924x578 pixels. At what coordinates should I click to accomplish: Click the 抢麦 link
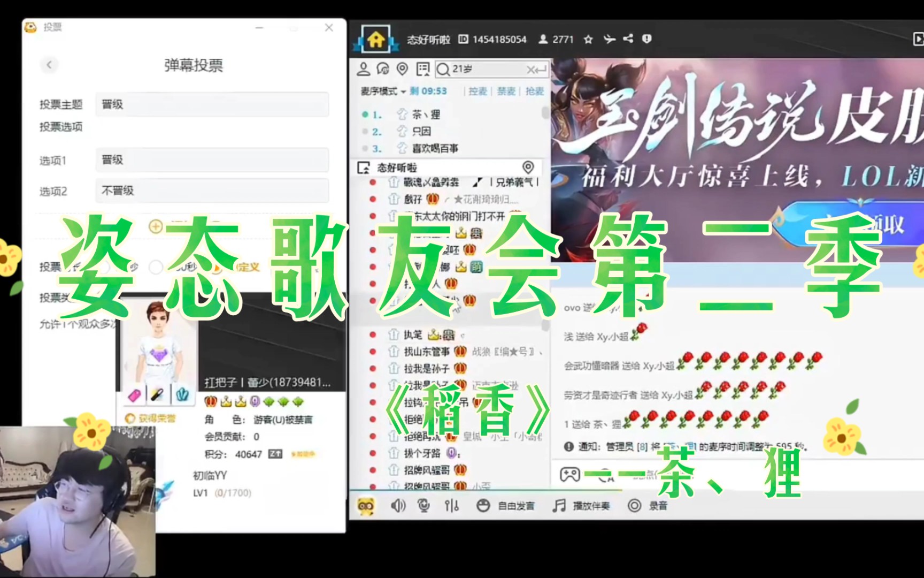tap(535, 91)
